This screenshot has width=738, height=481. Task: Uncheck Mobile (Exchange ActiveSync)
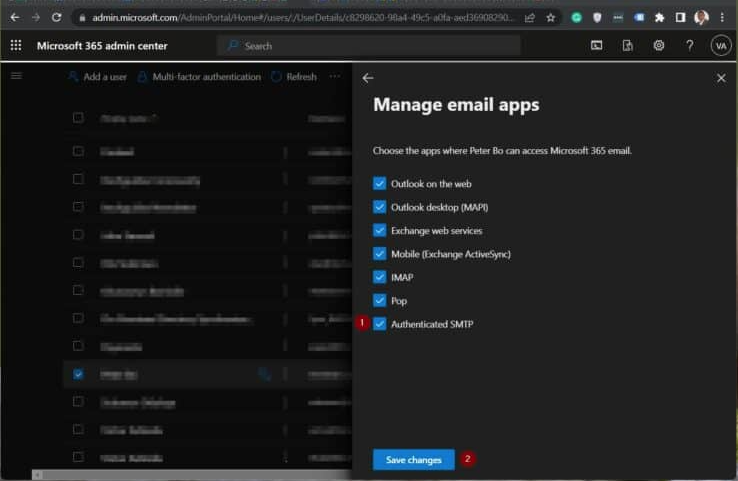(x=379, y=254)
